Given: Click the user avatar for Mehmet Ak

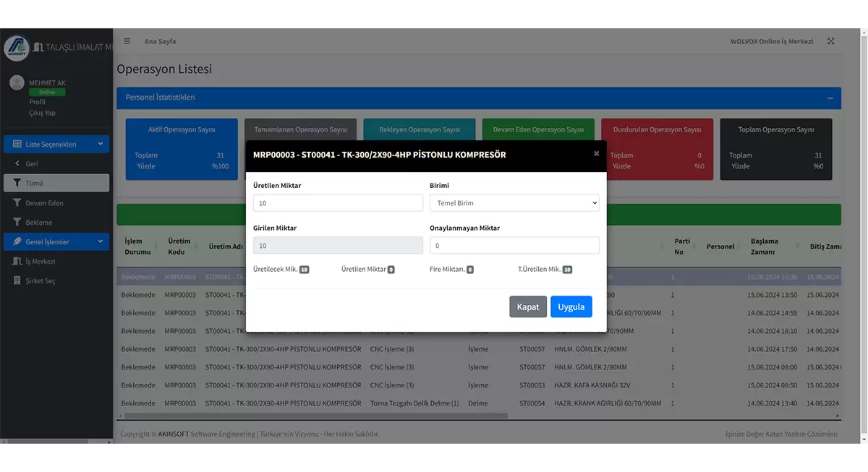Looking at the screenshot, I should pyautogui.click(x=17, y=83).
